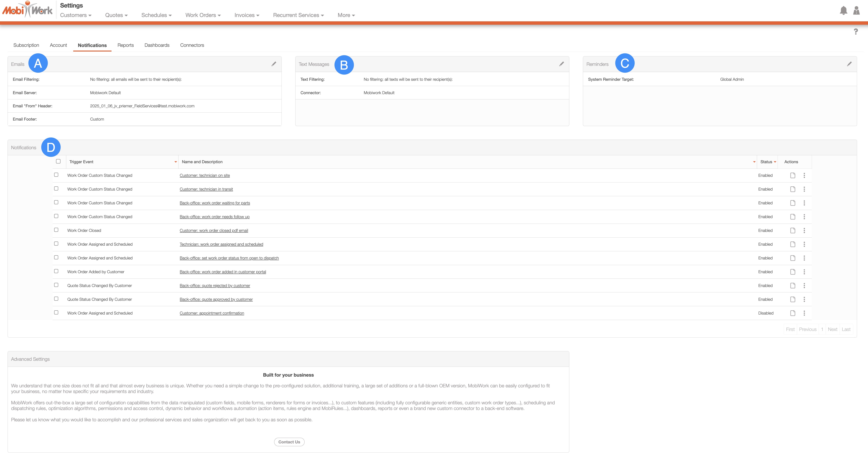Select checkbox for quote approved by customer row
The height and width of the screenshot is (460, 868).
click(56, 299)
